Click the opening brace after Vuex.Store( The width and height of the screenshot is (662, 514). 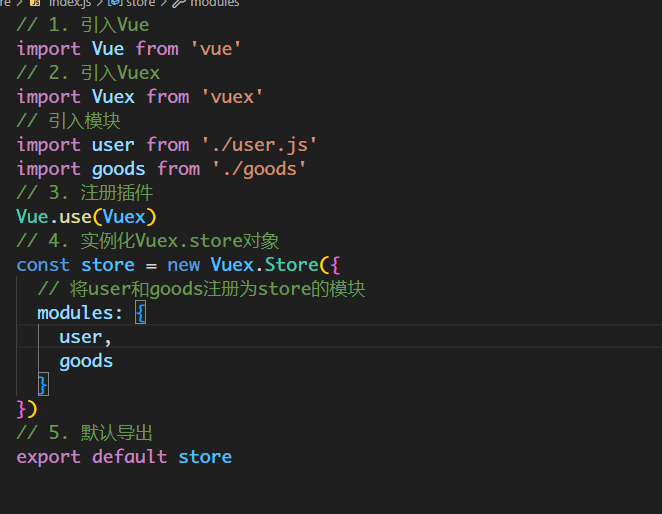coord(335,264)
